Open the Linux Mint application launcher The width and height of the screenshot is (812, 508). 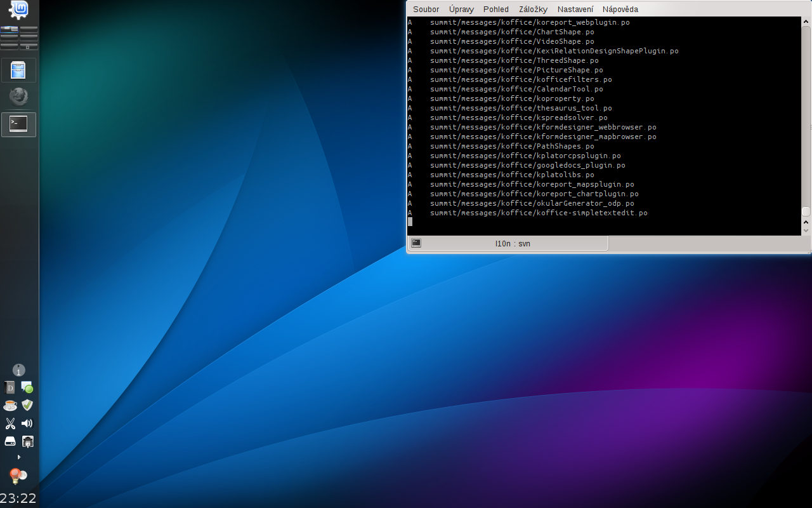18,10
